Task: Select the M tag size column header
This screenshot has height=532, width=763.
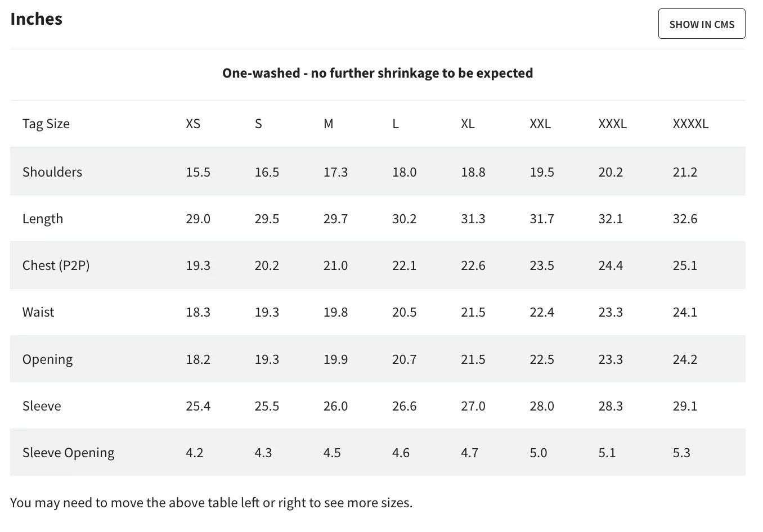Action: (x=329, y=124)
